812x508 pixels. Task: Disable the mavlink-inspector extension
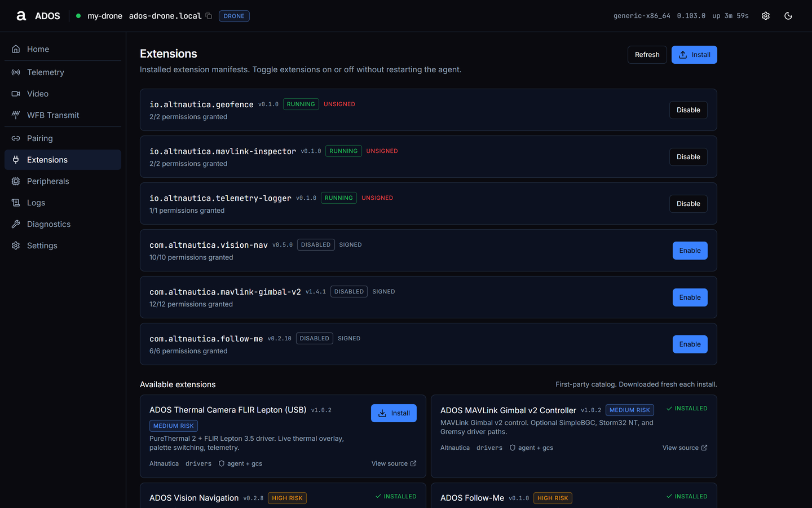click(689, 157)
